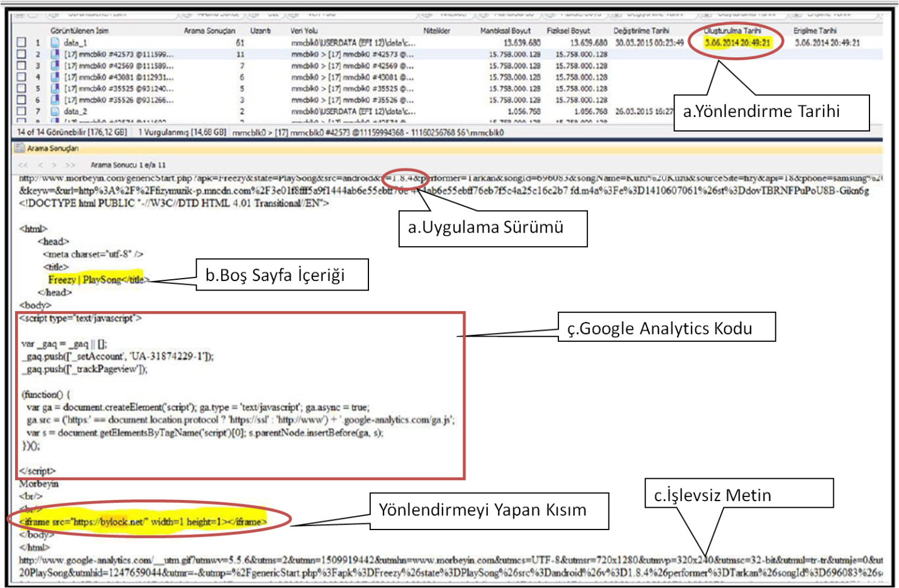
Task: Tick the checkbox for row 2 mmcblk0 #42573
Action: click(x=22, y=54)
